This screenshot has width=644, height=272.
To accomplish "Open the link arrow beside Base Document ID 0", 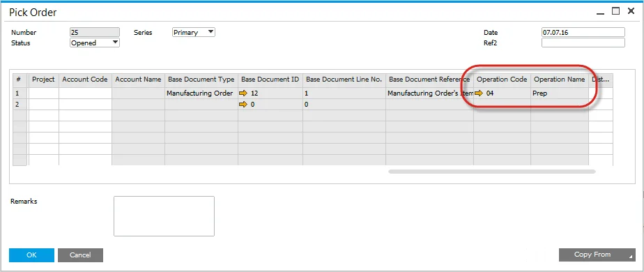I will [243, 105].
